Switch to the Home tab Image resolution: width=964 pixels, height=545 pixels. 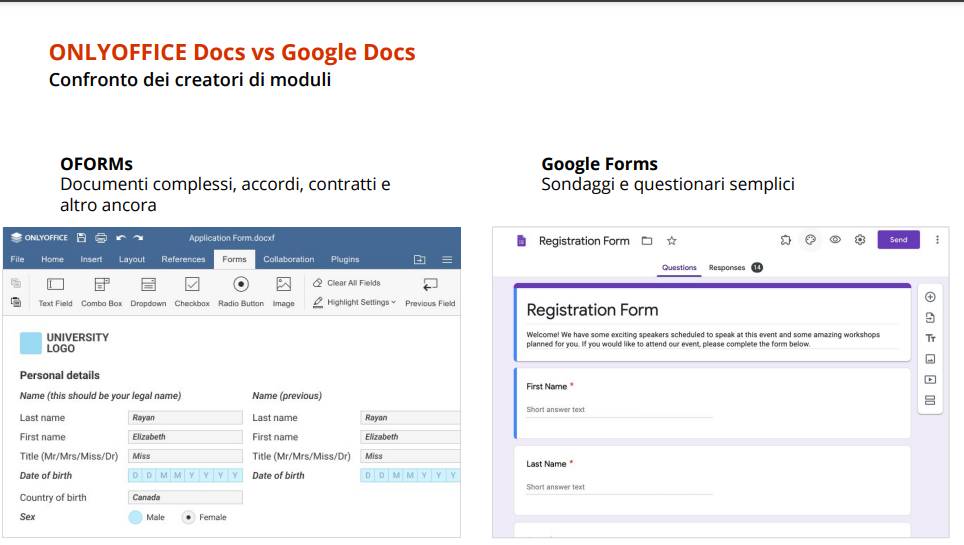coord(52,259)
